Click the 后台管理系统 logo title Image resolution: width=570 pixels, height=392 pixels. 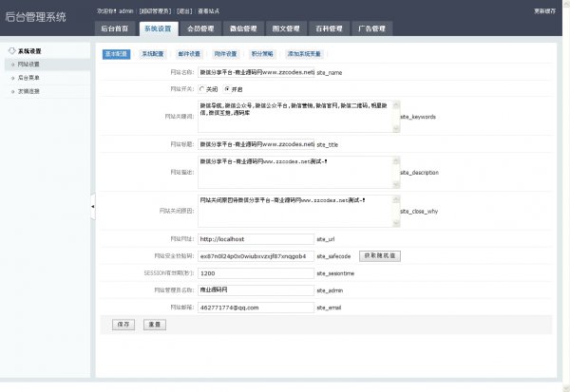click(36, 17)
